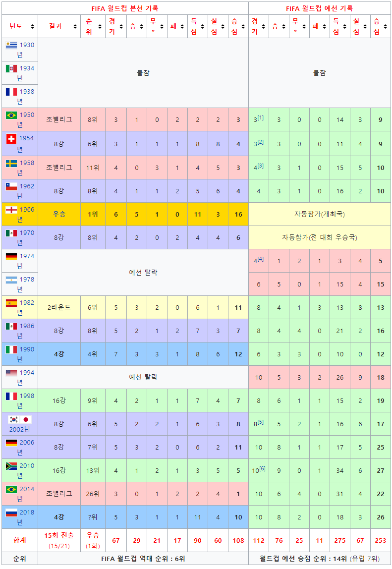
Task: Click the Mexico flag beside 1970년
Action: pos(11,233)
